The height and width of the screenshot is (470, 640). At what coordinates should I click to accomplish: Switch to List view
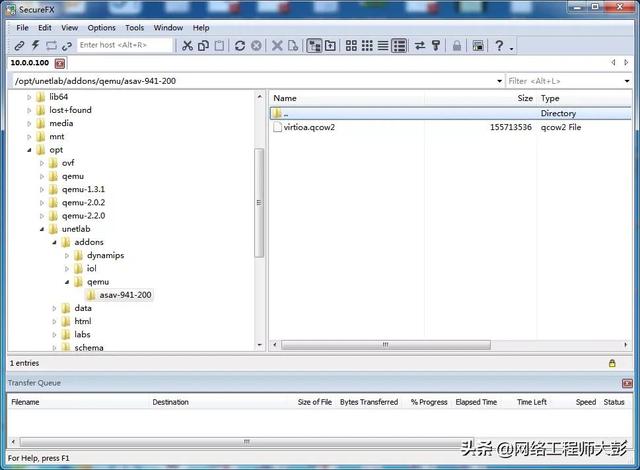click(383, 45)
